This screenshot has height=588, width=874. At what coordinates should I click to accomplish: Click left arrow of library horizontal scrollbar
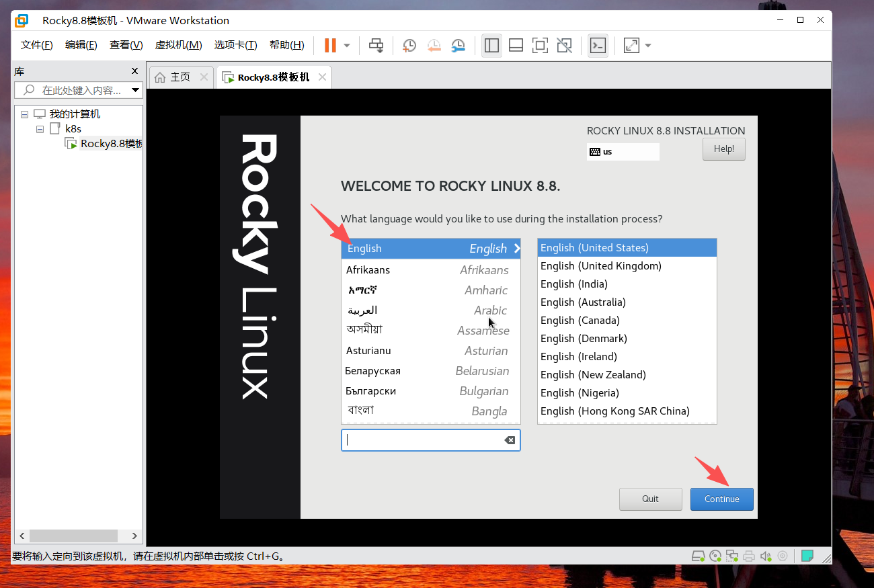click(22, 536)
